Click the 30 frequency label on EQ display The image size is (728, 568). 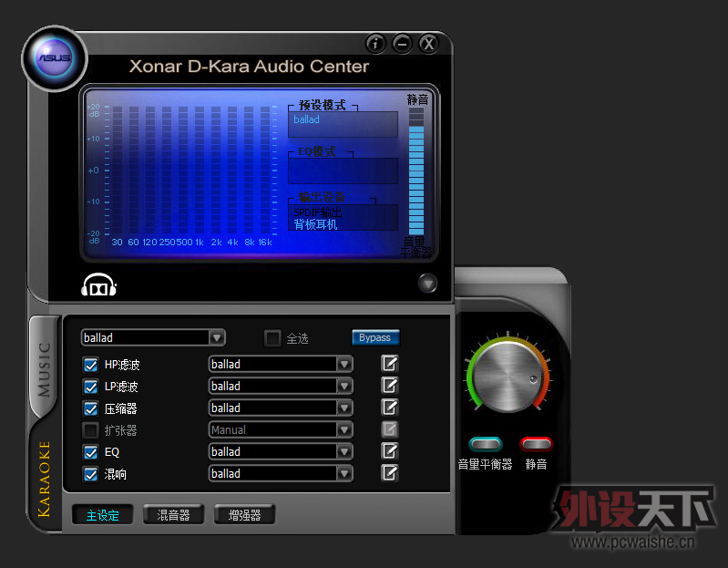[x=117, y=242]
